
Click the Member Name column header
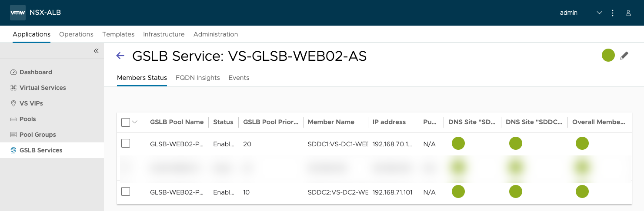pyautogui.click(x=331, y=122)
